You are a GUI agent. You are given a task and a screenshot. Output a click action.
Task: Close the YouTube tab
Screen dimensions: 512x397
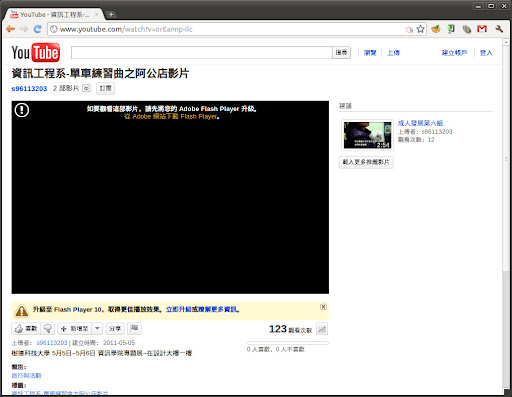pyautogui.click(x=97, y=14)
